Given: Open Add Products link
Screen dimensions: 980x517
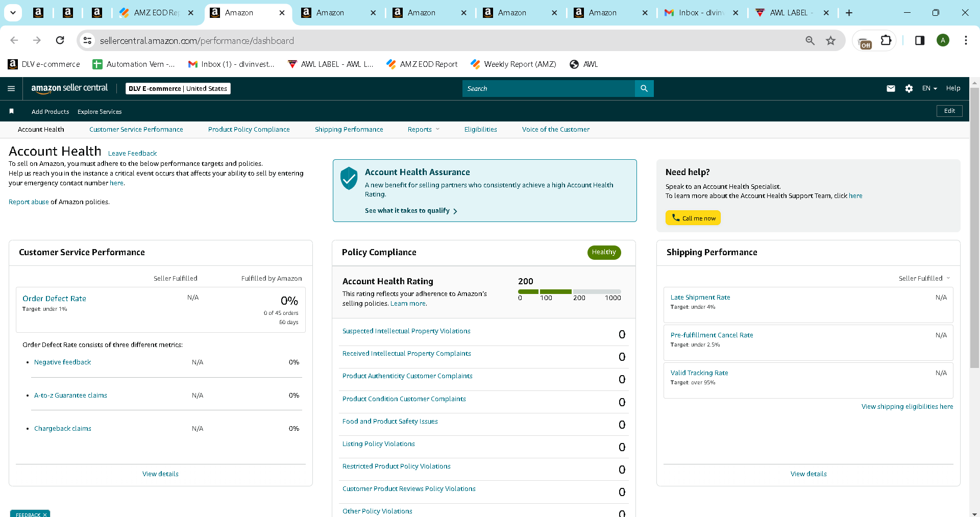Looking at the screenshot, I should [50, 112].
